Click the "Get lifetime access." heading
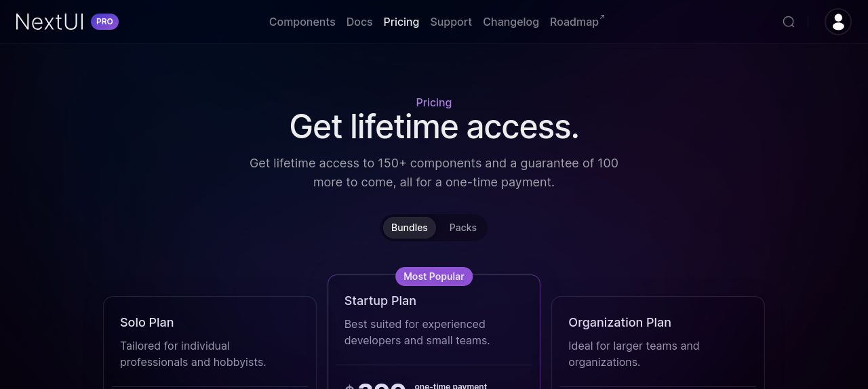Screen dimensions: 868x389 pyautogui.click(x=434, y=127)
